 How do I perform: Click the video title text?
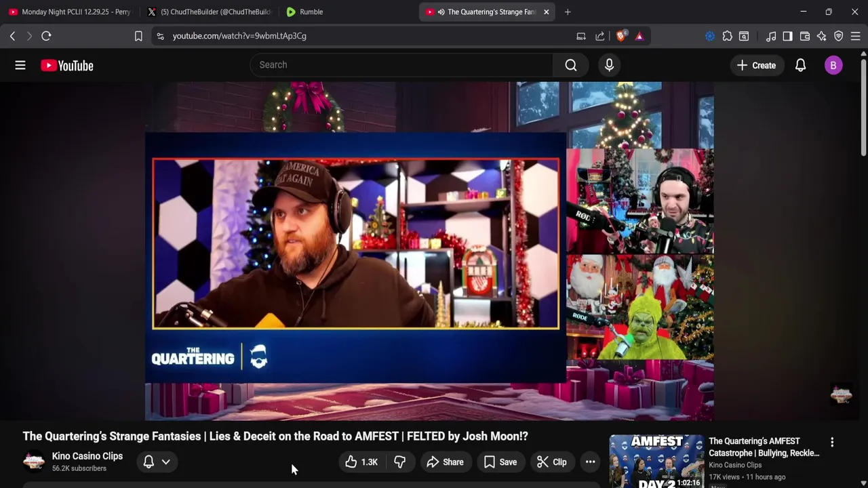275,436
